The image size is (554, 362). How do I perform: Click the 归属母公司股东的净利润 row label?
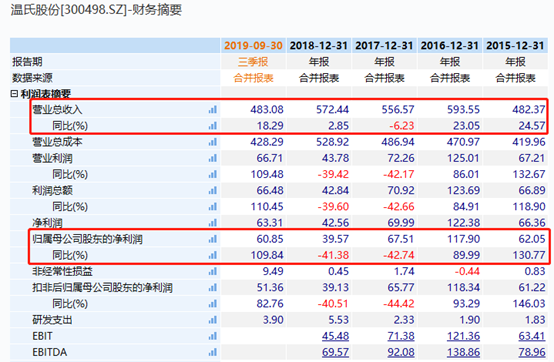87,239
